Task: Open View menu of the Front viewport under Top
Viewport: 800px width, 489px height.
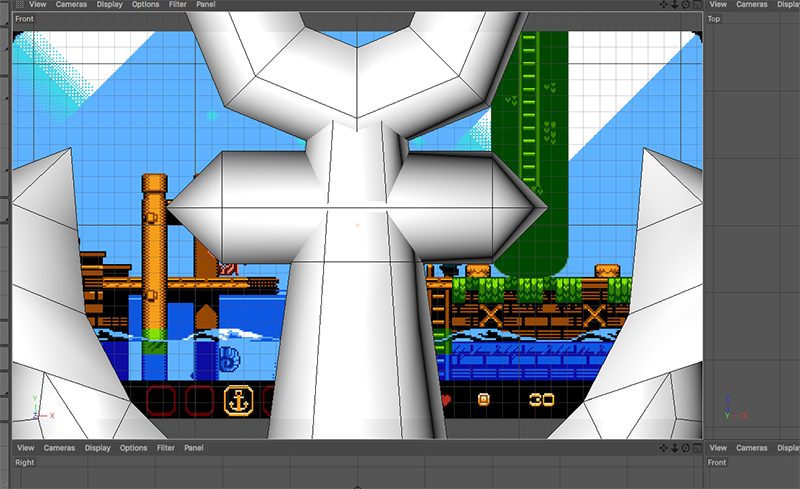Action: pyautogui.click(x=718, y=448)
